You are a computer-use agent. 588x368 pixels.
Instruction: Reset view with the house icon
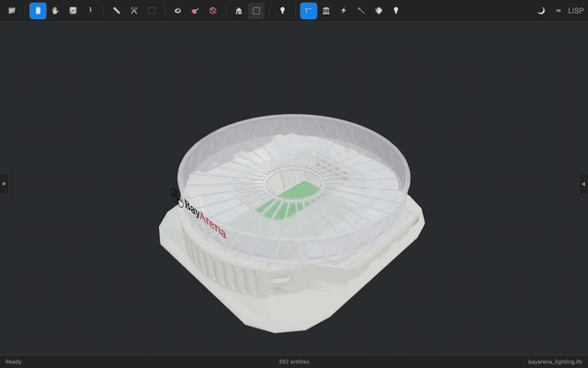(x=239, y=10)
